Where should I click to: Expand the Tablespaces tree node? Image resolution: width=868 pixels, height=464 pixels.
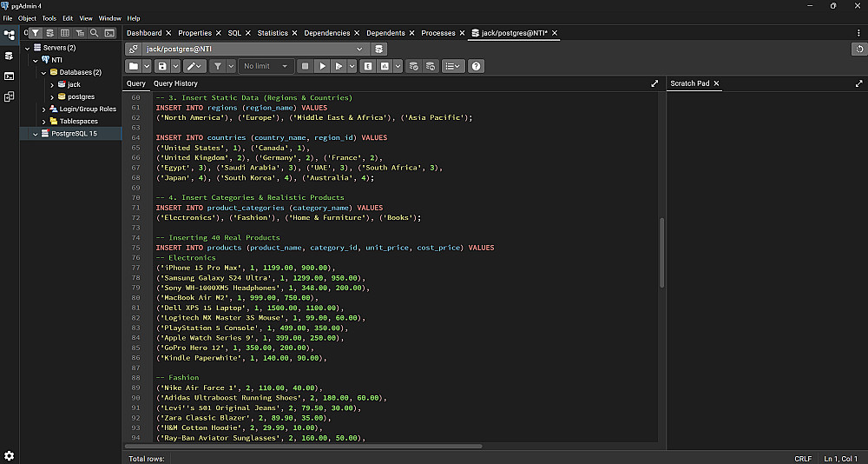(x=43, y=122)
